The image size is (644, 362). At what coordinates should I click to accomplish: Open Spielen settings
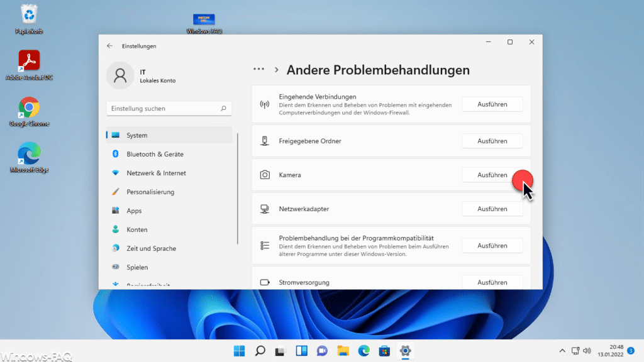[x=169, y=267]
